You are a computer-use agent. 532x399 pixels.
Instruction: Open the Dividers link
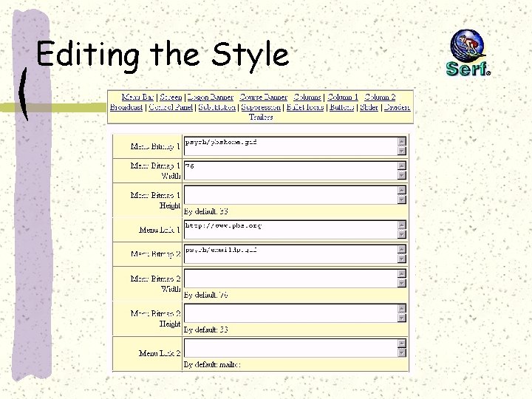(x=397, y=107)
